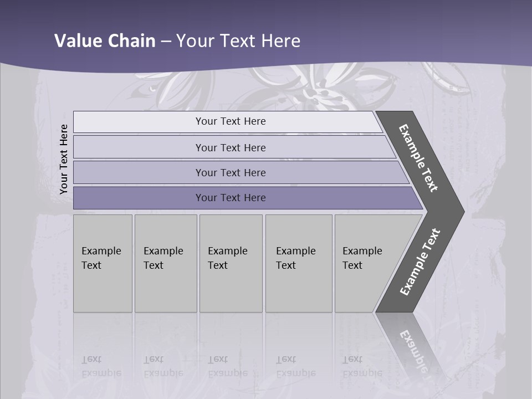Click the third 'Example Text' gray column

(x=231, y=263)
